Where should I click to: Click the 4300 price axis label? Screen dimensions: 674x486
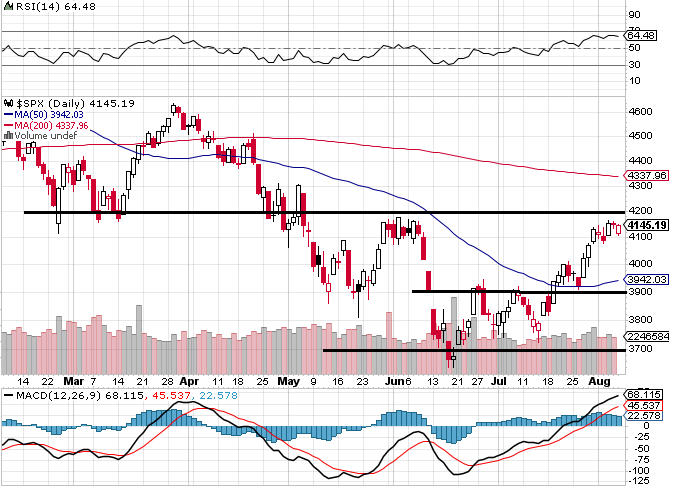coord(640,186)
